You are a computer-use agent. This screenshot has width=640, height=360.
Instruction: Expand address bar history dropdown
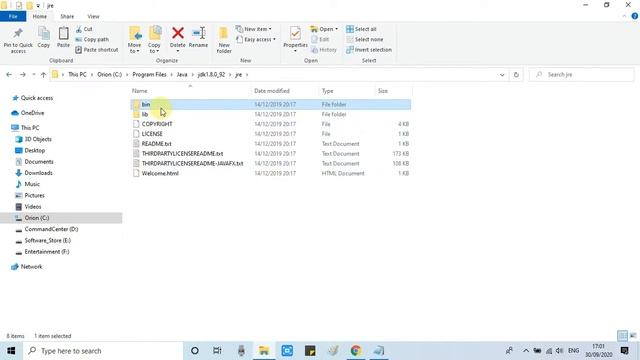[502, 75]
